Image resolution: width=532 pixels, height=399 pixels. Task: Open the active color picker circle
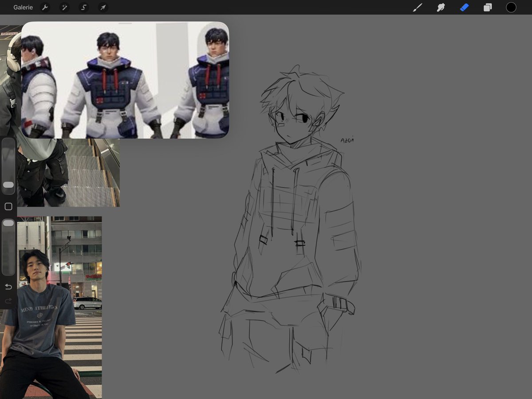click(511, 7)
